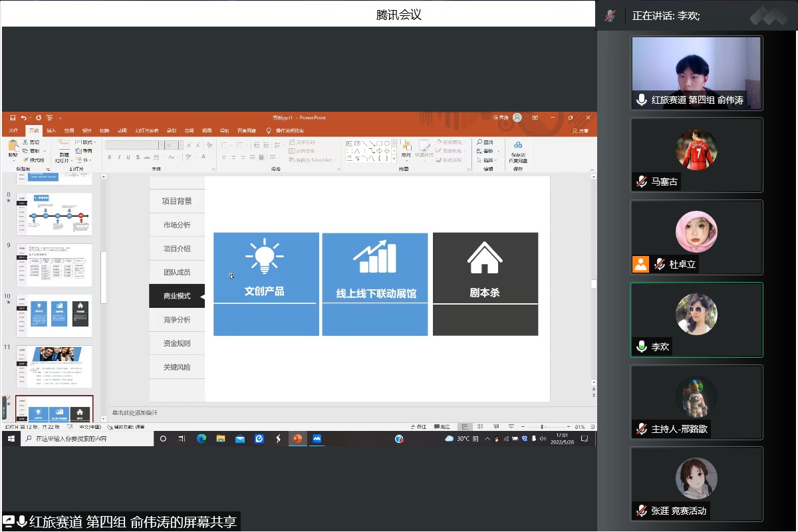Switch to the 设计 (Design) ribbon tab
The image size is (798, 532).
click(87, 130)
